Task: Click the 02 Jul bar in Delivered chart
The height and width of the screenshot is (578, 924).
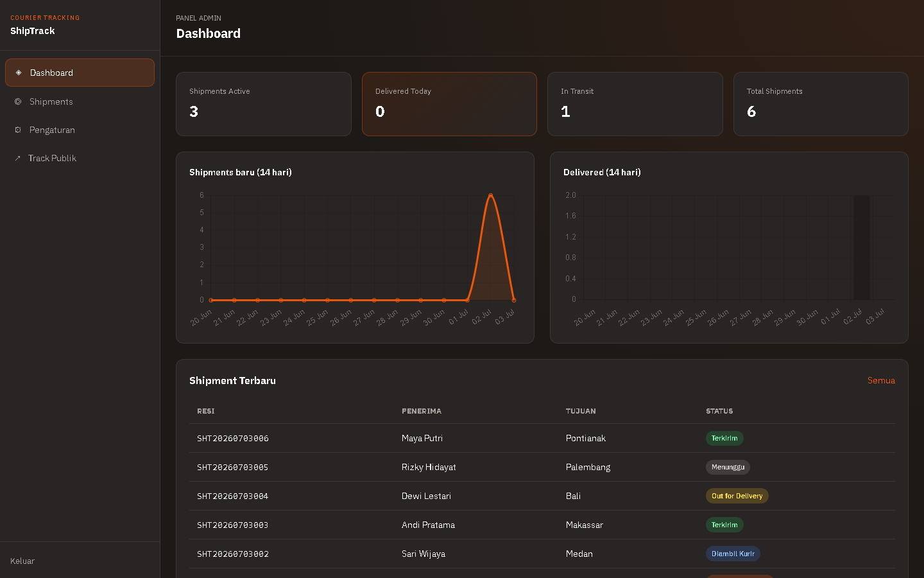Action: coord(862,247)
